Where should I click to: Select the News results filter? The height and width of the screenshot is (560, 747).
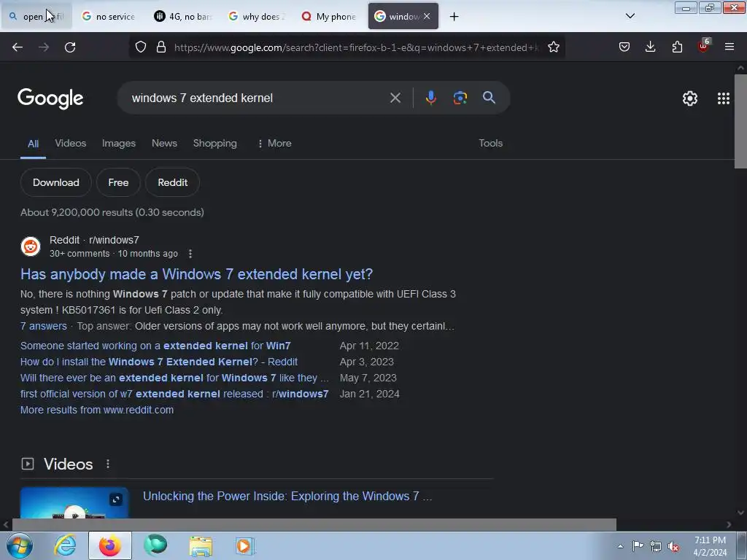tap(164, 144)
